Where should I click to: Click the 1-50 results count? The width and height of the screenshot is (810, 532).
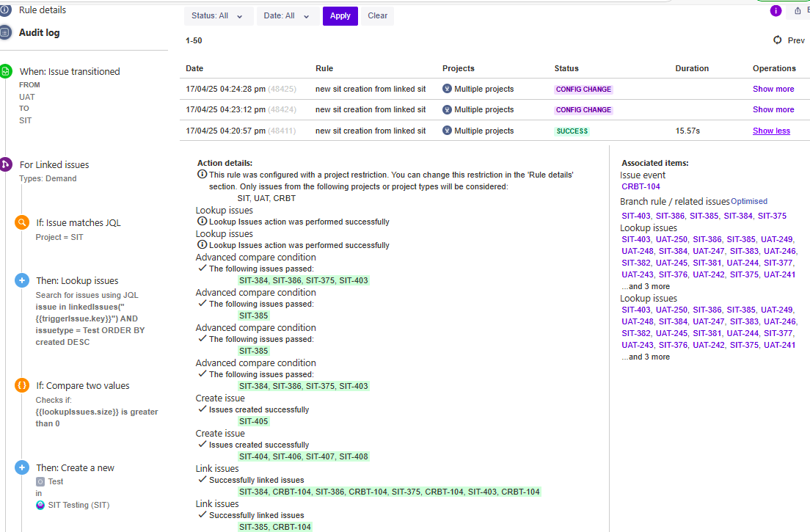click(x=194, y=40)
